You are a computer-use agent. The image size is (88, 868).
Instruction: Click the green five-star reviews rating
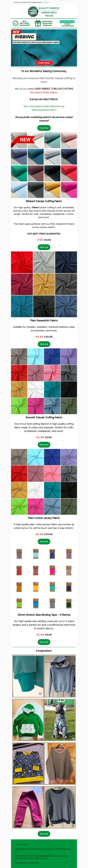click(x=67, y=22)
